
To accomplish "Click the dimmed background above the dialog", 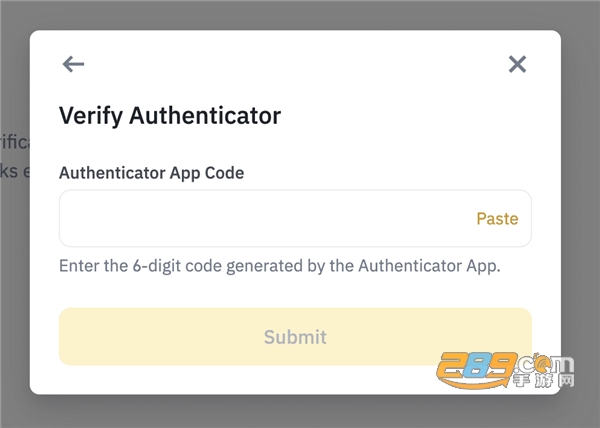I will pos(300,15).
